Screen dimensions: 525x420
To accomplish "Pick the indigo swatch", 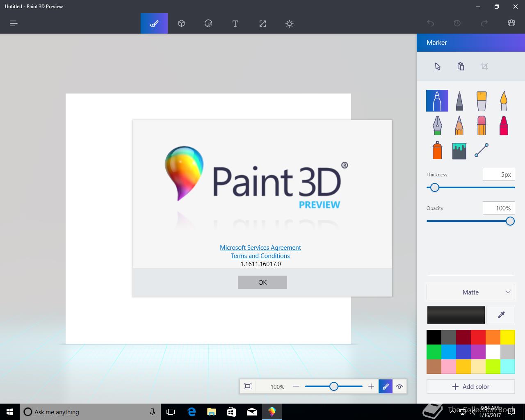I will 463,352.
